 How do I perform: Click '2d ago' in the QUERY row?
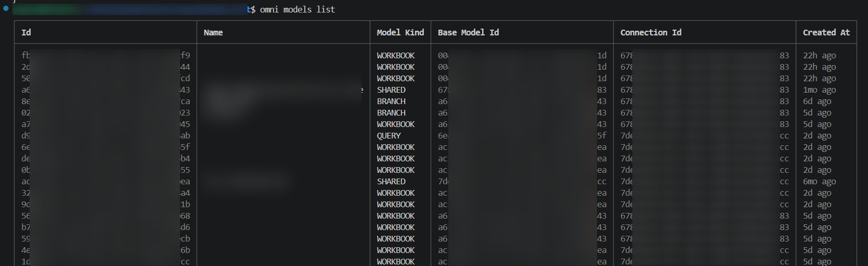pos(817,135)
